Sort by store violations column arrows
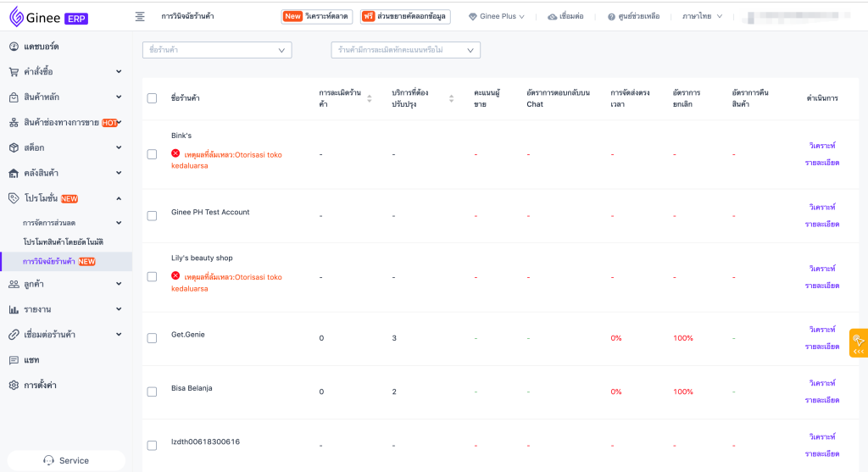The image size is (868, 472). pyautogui.click(x=370, y=98)
